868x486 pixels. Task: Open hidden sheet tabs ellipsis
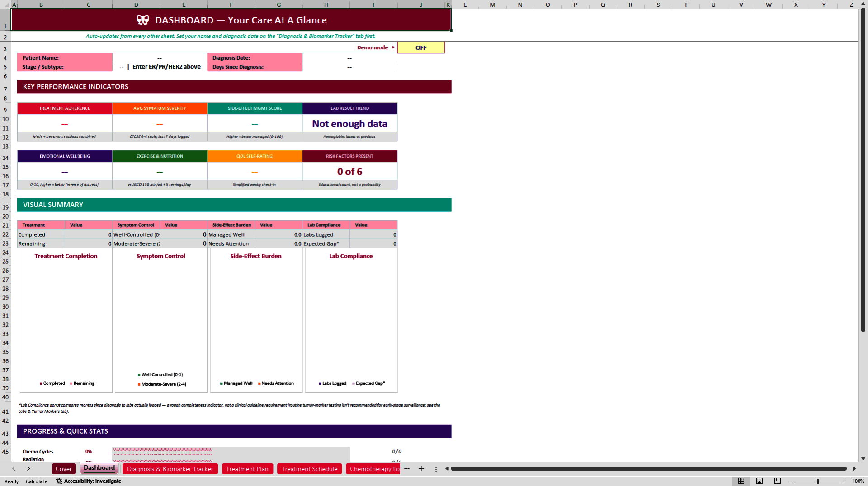[x=407, y=469]
